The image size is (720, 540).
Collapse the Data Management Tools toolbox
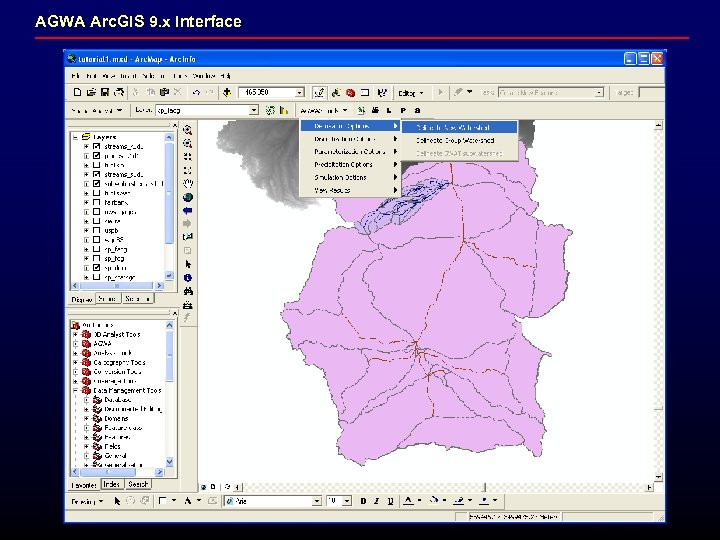(x=76, y=390)
